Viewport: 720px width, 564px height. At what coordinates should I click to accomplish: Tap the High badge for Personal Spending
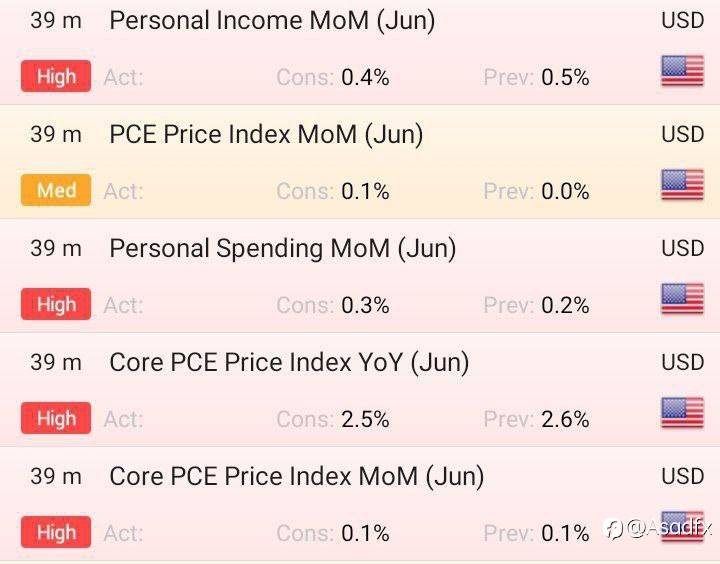tap(56, 304)
